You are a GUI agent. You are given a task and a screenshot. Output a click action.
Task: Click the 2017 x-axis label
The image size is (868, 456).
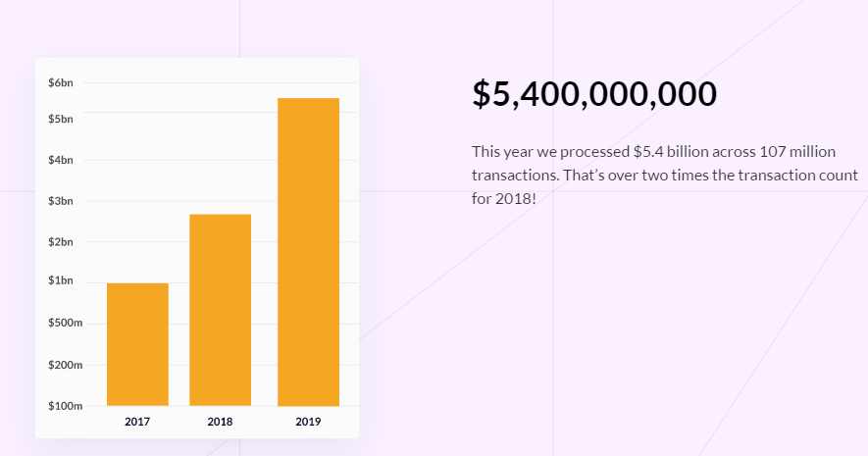click(x=137, y=422)
